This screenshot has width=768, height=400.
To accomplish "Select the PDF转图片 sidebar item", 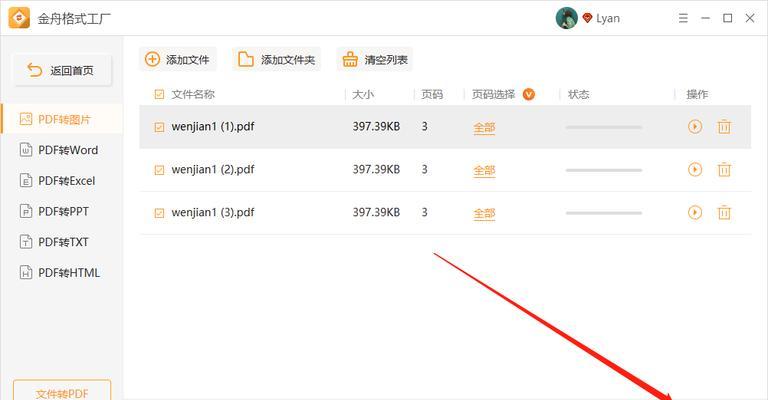I will [62, 119].
